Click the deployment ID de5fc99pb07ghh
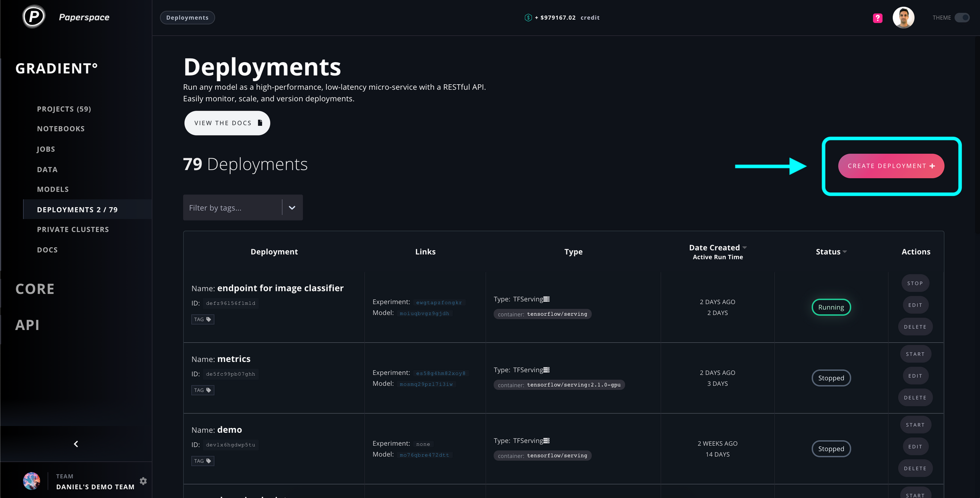This screenshot has height=498, width=980. (230, 374)
